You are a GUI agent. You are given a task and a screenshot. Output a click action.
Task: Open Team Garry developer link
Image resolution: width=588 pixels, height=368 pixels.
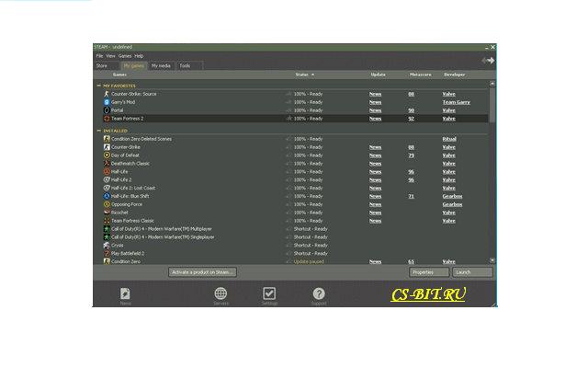pos(456,102)
